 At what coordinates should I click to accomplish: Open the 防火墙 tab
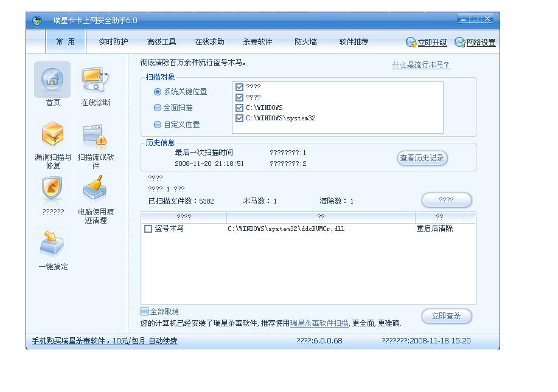click(x=305, y=42)
